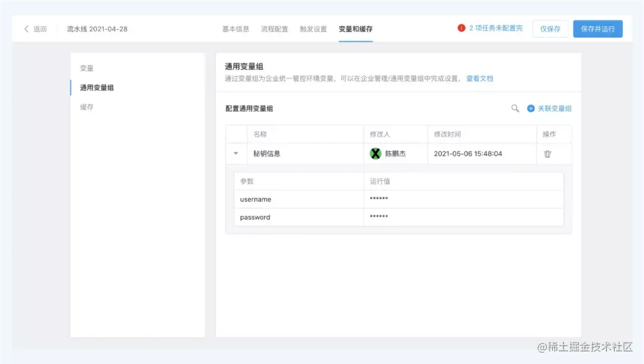Open 缓存 in the sidebar
644x364 pixels.
86,107
